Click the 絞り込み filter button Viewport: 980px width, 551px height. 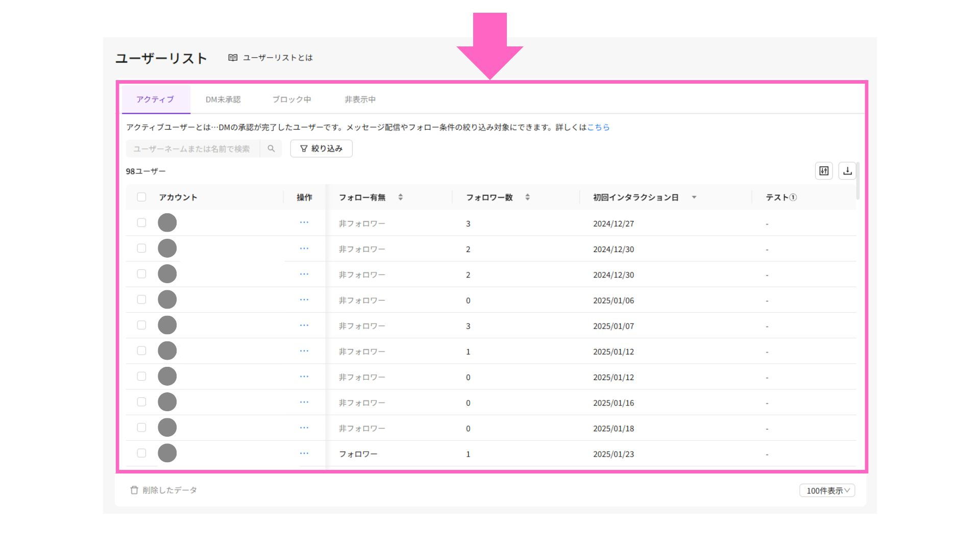coord(321,148)
